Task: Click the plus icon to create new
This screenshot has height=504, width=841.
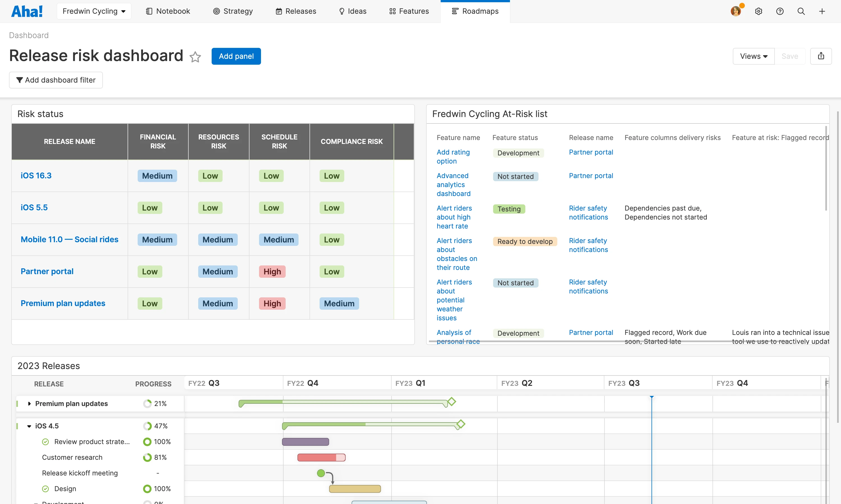Action: click(822, 11)
